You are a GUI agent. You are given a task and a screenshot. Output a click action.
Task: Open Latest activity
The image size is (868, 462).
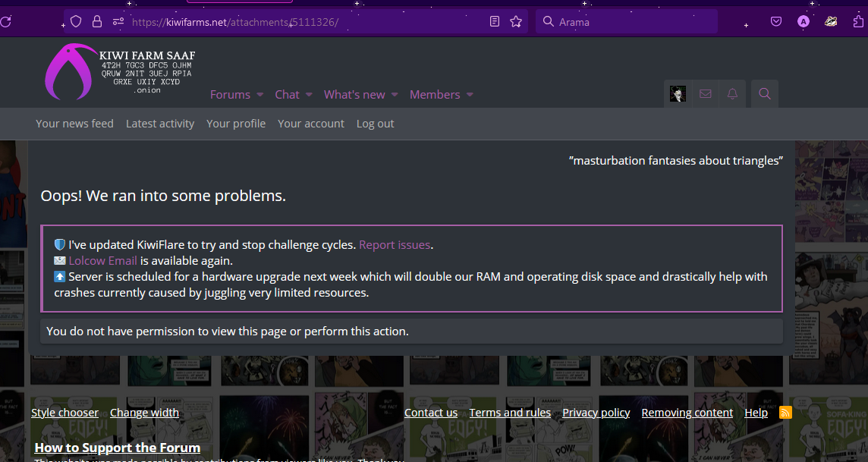(x=160, y=124)
